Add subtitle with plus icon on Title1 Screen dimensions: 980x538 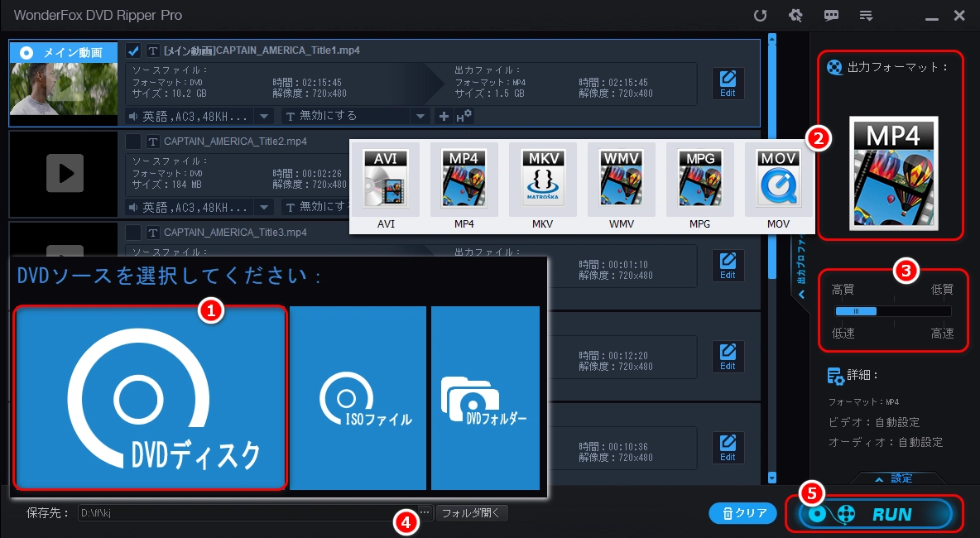[444, 116]
